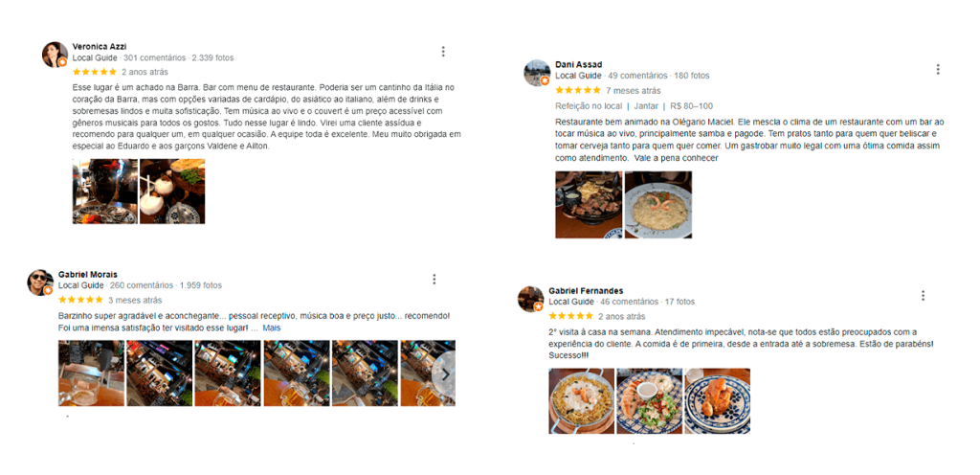Open Veronica Azzi's profile name link
The width and height of the screenshot is (980, 475).
(100, 46)
